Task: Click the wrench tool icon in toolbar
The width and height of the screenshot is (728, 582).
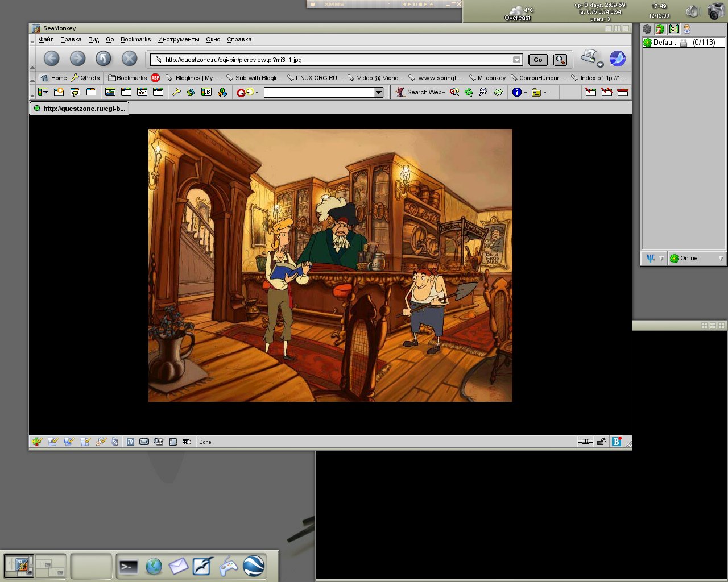Action: (176, 92)
